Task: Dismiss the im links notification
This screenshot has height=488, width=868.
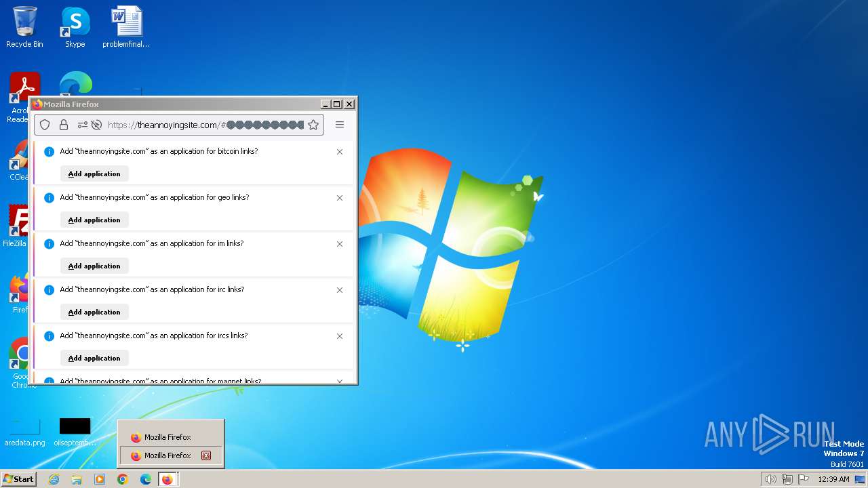Action: point(340,244)
